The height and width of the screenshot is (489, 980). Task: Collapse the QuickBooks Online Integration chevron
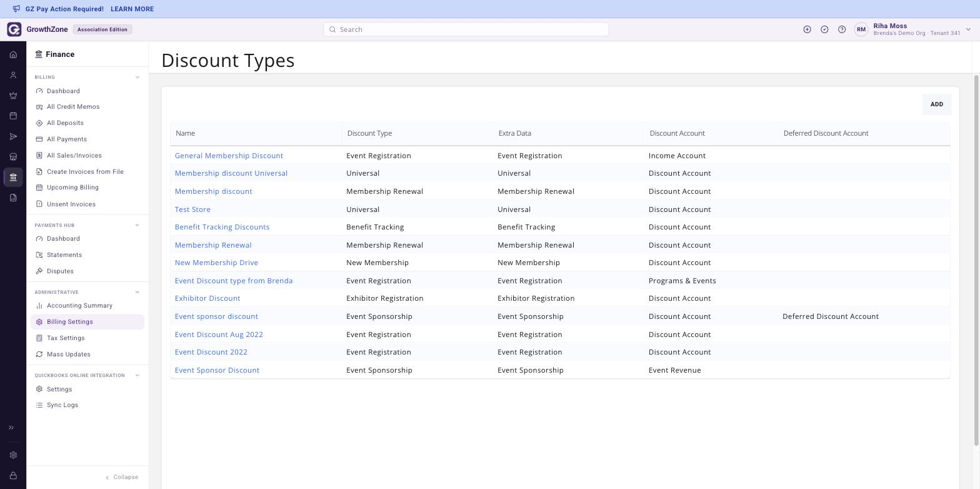point(137,375)
